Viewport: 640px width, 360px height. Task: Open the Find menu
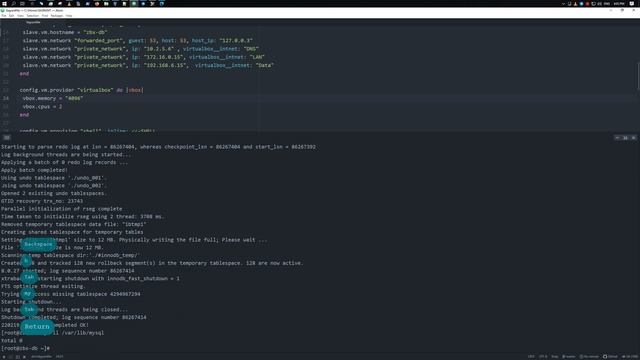click(45, 16)
